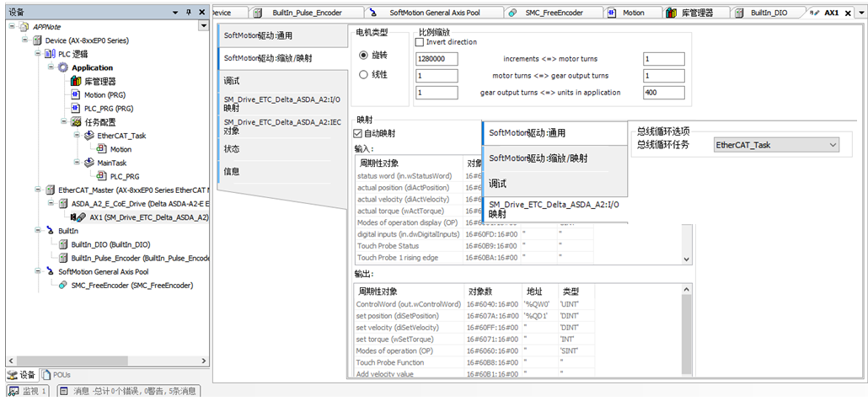Toggle the Invert direction checkbox
The image size is (868, 401).
420,42
